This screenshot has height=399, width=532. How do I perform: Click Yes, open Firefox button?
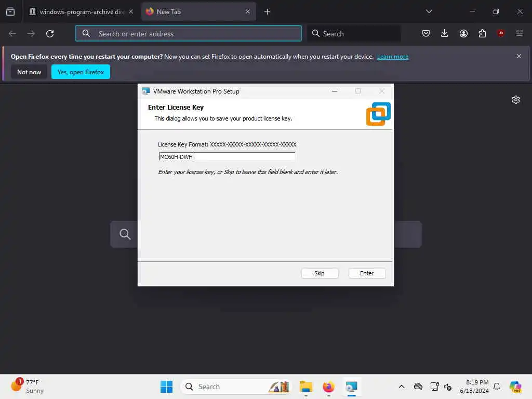(81, 72)
